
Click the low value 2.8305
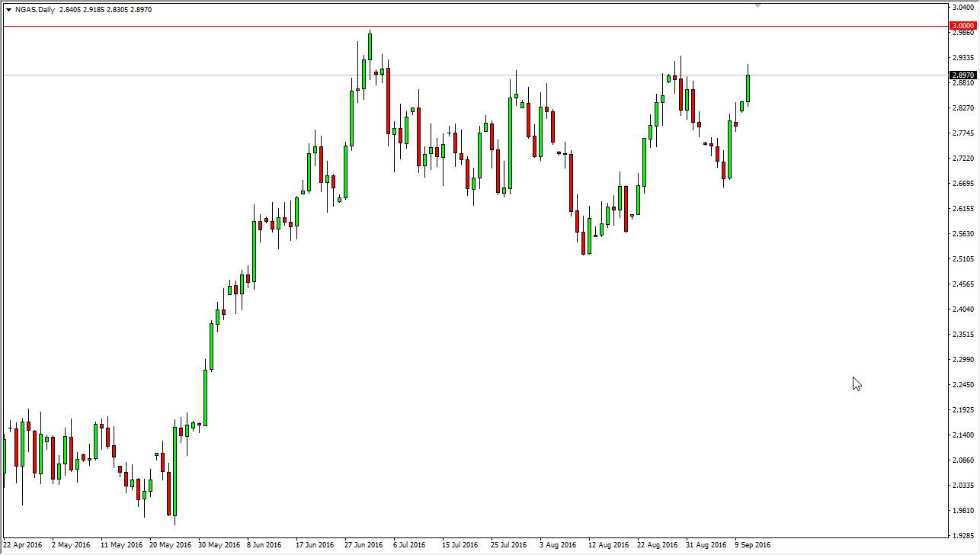tap(117, 10)
